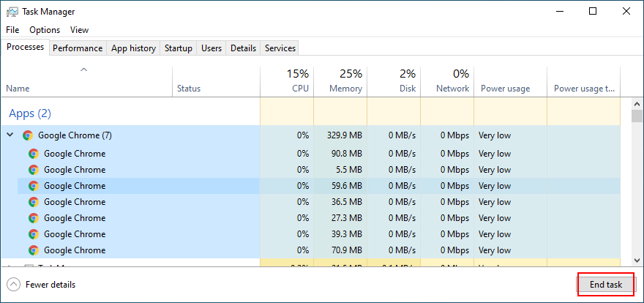The width and height of the screenshot is (644, 303).
Task: Click the Chrome icon of the Google Chrome (7) group
Action: (x=28, y=135)
